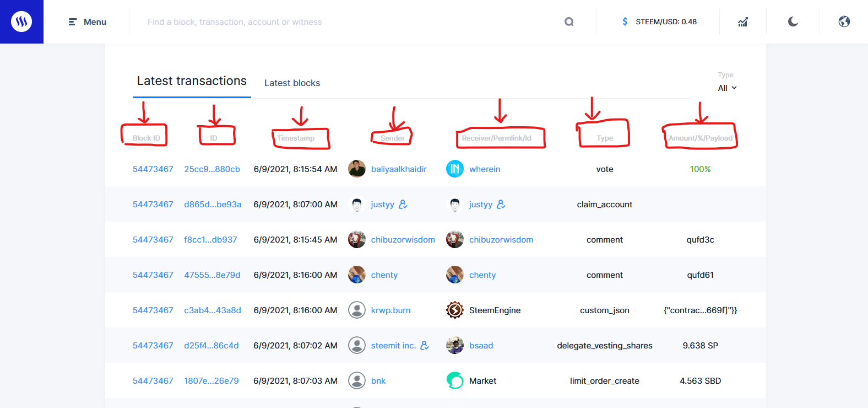Click the krwp.burn placeholder avatar
Screen dimensions: 868x408
pyautogui.click(x=357, y=310)
